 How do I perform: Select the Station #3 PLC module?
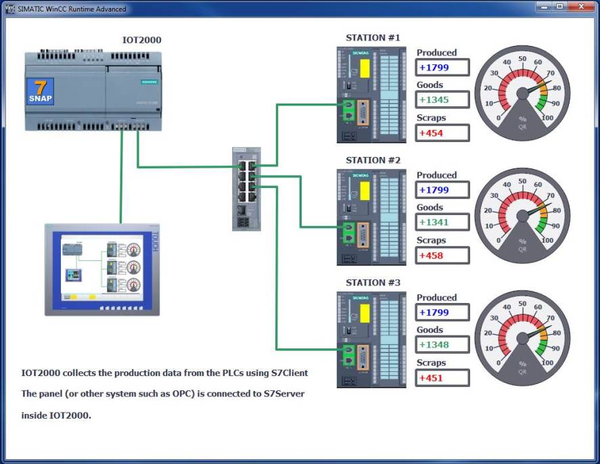tap(371, 340)
